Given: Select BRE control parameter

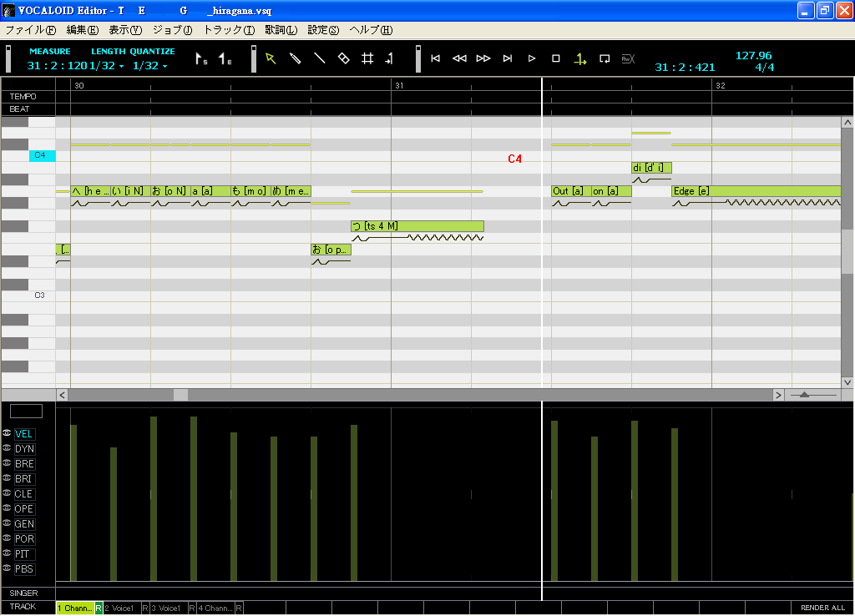Looking at the screenshot, I should (24, 464).
